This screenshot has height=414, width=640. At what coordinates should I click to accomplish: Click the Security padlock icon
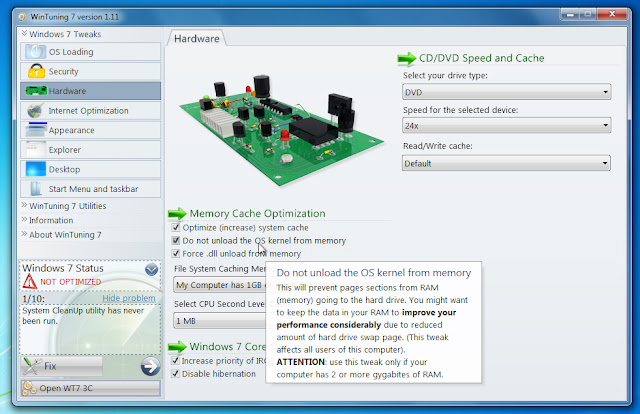[36, 71]
